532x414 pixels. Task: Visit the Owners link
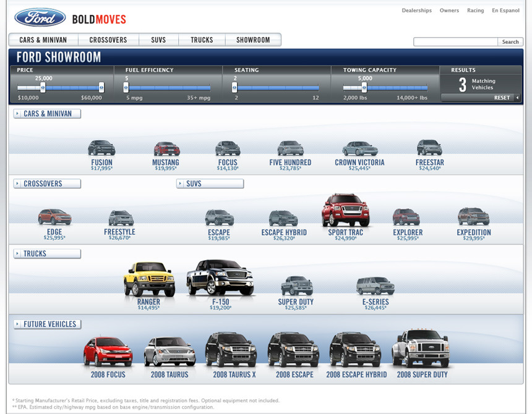[449, 11]
